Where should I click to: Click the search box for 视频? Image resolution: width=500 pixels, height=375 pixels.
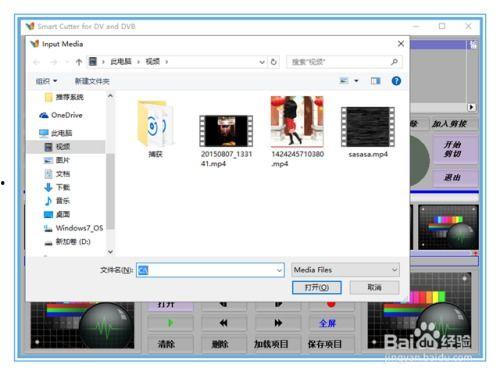344,62
